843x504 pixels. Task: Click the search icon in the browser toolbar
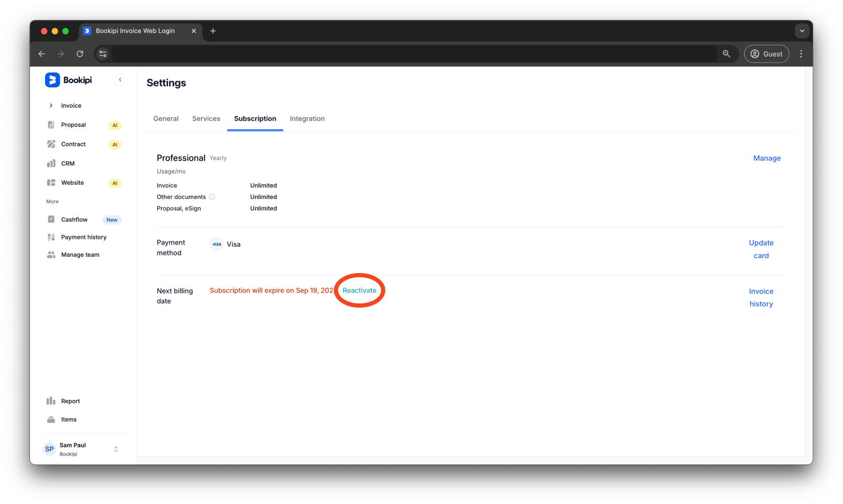point(727,54)
